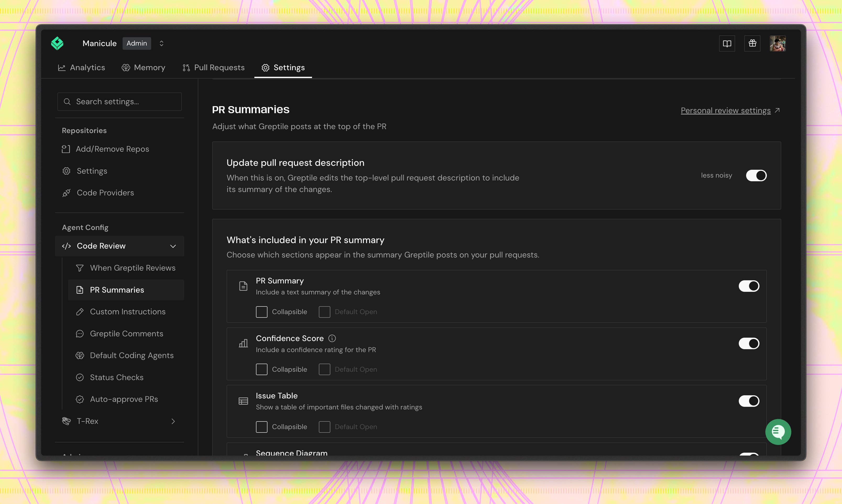
Task: Click the Admin role badge
Action: point(137,43)
